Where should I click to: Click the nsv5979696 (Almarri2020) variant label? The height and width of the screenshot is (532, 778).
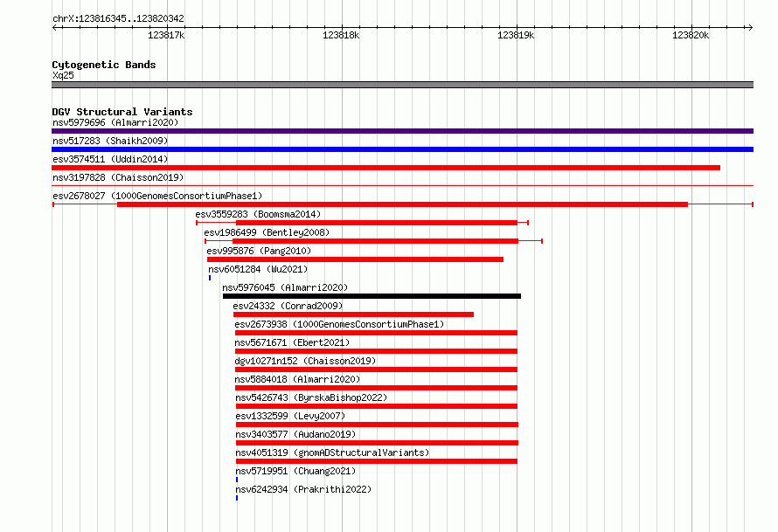(x=115, y=122)
